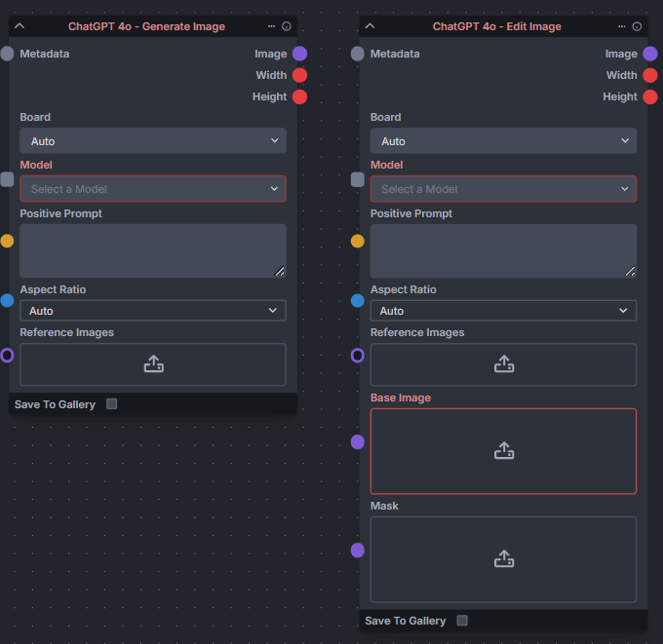Collapse the Generate Image node

pyautogui.click(x=19, y=26)
